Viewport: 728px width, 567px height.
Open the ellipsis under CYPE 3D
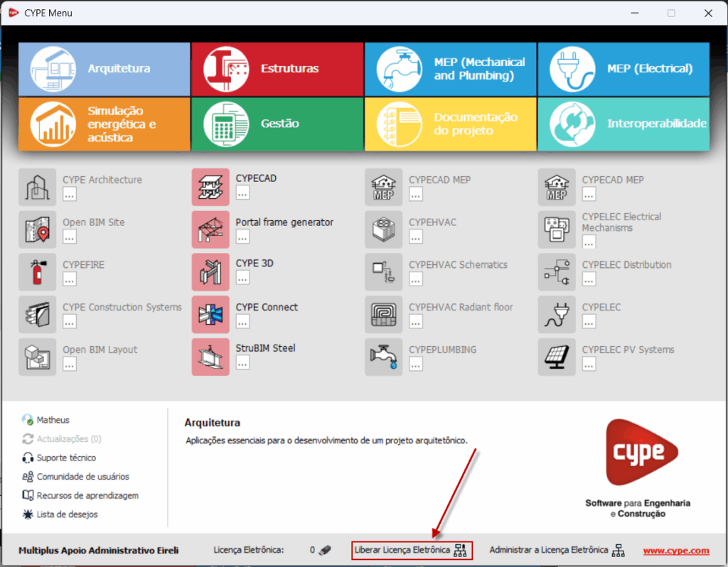(243, 278)
